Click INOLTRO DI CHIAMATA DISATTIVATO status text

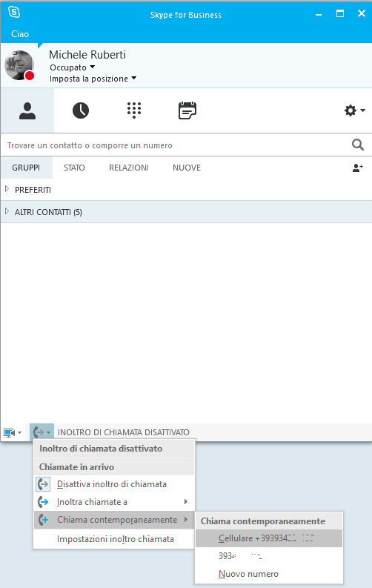click(x=124, y=432)
